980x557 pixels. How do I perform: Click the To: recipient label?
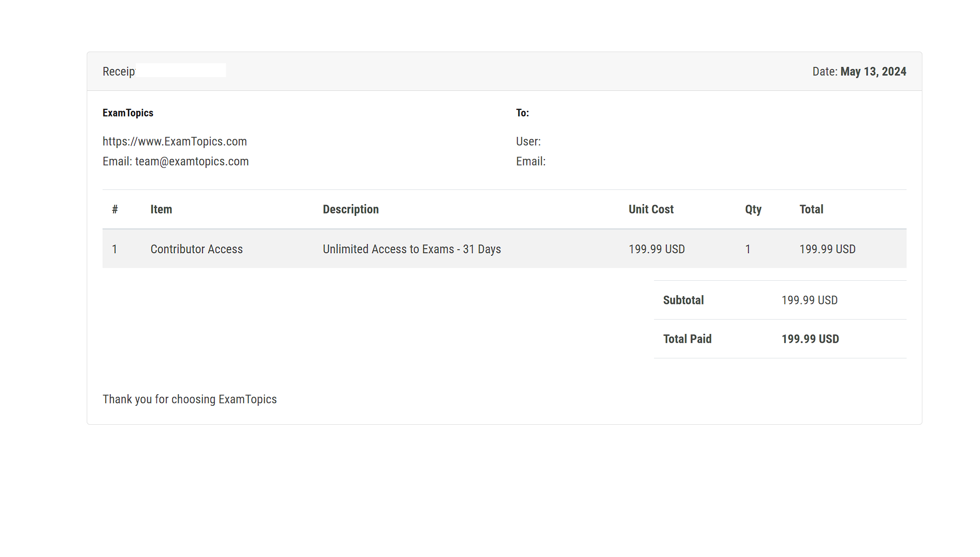click(x=522, y=113)
